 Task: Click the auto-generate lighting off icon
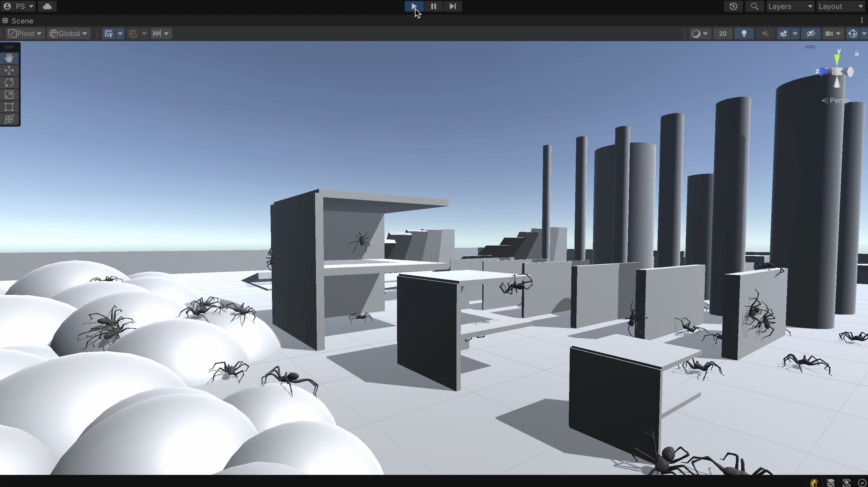click(846, 483)
